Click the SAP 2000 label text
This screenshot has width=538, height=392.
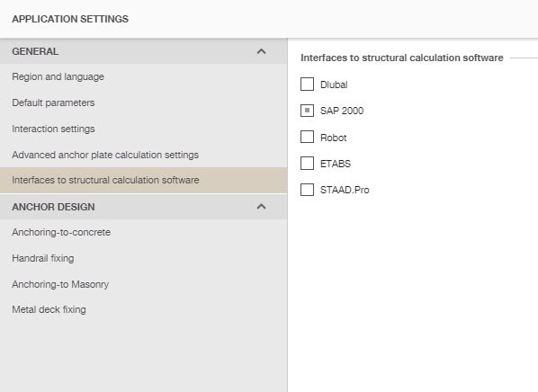(x=342, y=111)
